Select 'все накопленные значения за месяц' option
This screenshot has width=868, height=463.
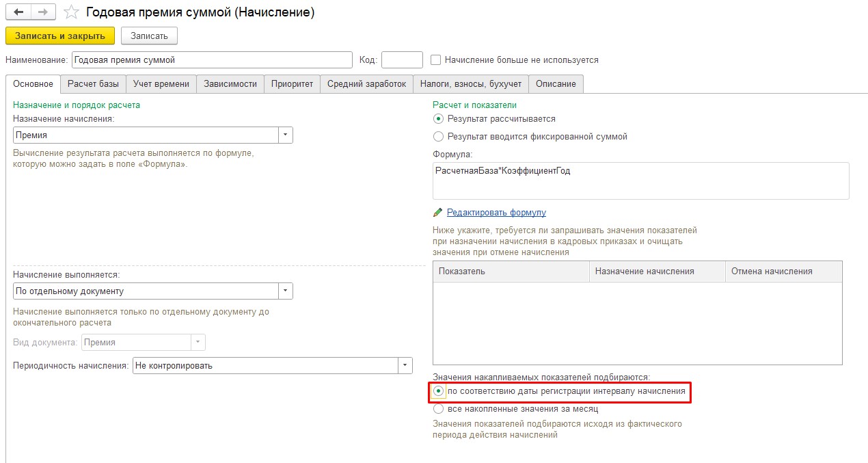(x=439, y=409)
